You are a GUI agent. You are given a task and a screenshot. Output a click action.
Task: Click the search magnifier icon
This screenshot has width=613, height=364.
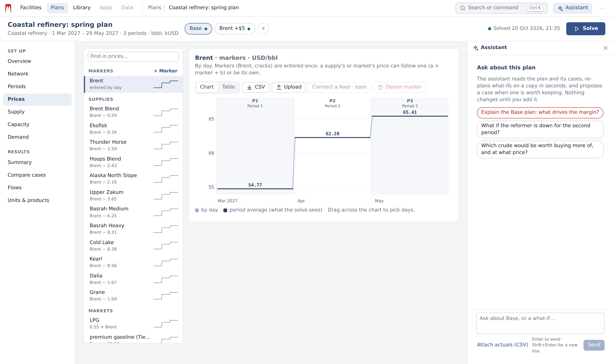[462, 8]
